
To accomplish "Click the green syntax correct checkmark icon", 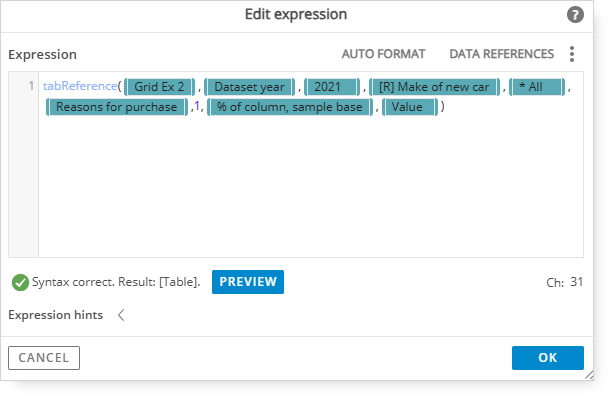I will (x=20, y=282).
